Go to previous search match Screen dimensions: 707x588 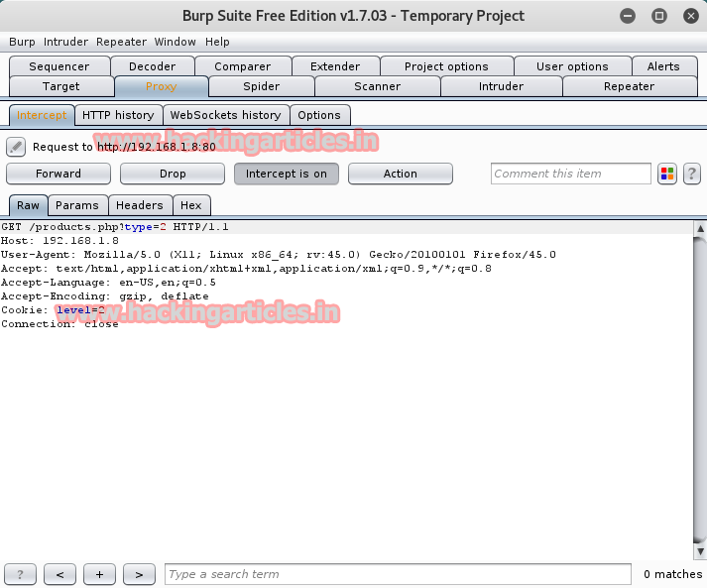[59, 574]
